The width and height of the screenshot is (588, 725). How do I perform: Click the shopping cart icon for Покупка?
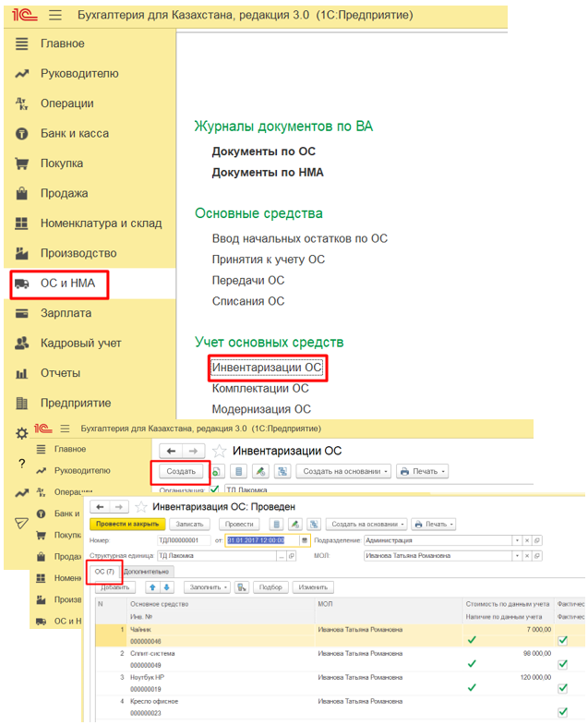pyautogui.click(x=22, y=163)
